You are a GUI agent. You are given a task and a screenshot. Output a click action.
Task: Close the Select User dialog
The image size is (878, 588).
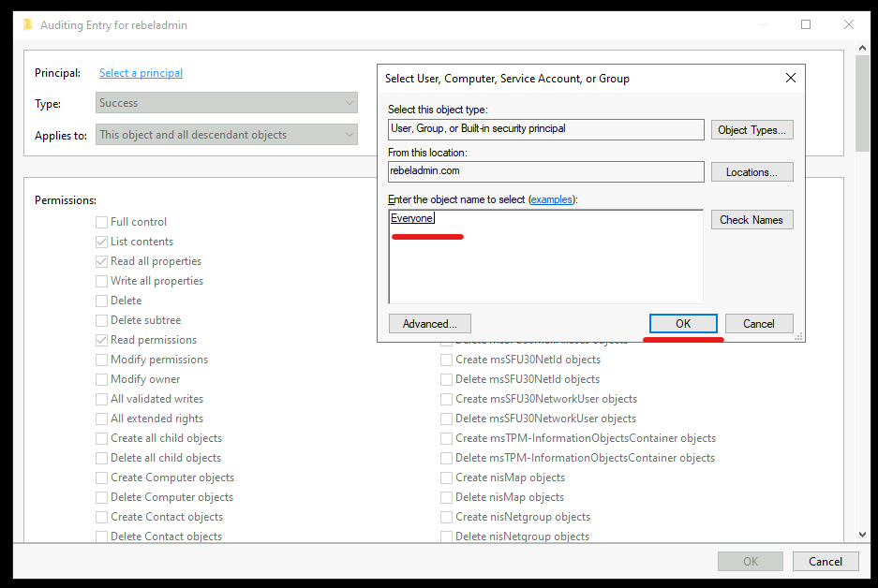click(x=790, y=79)
